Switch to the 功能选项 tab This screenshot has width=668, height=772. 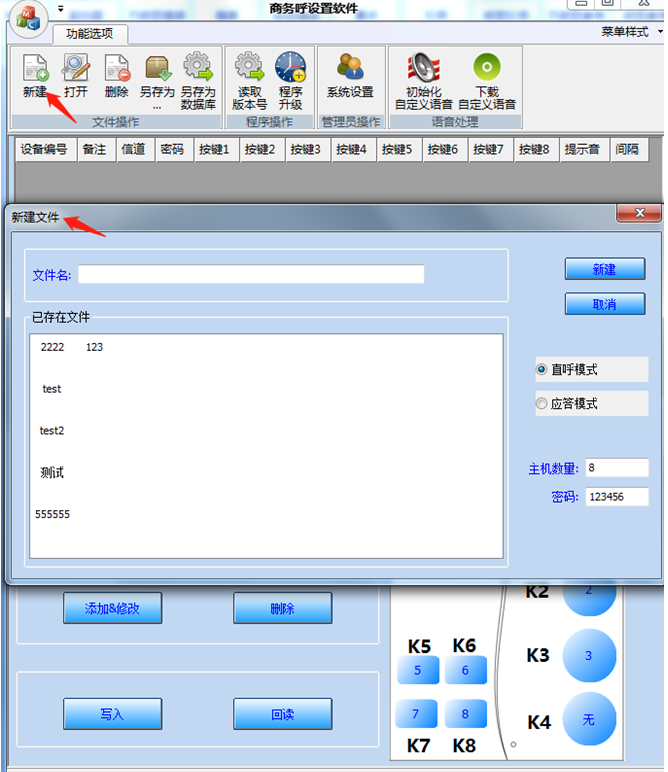coord(90,33)
